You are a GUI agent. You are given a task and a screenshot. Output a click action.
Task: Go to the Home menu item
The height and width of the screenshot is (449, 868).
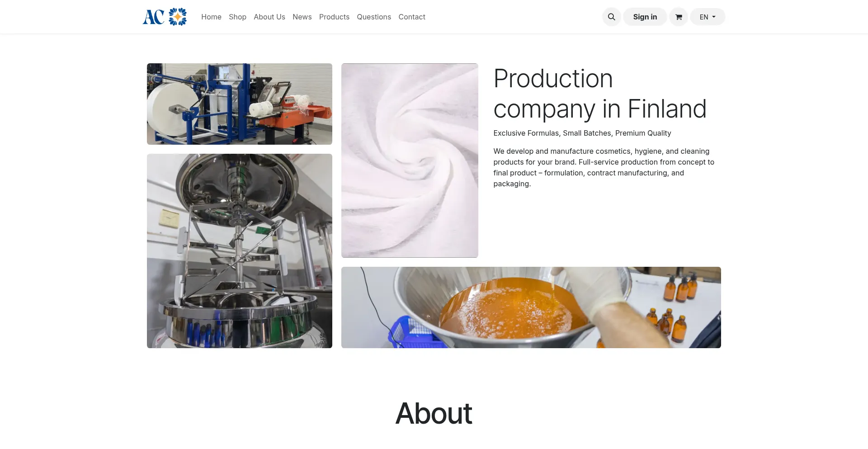211,17
